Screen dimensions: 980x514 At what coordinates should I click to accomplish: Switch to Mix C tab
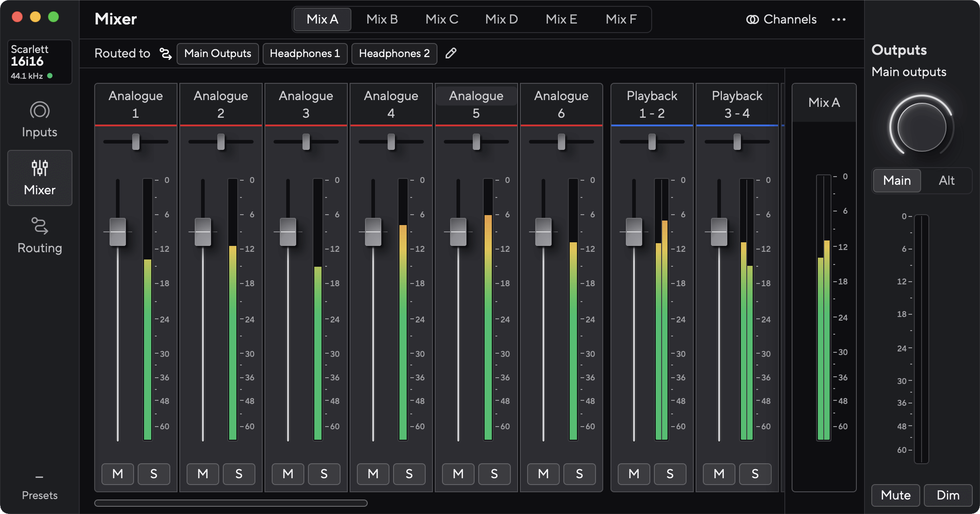442,19
